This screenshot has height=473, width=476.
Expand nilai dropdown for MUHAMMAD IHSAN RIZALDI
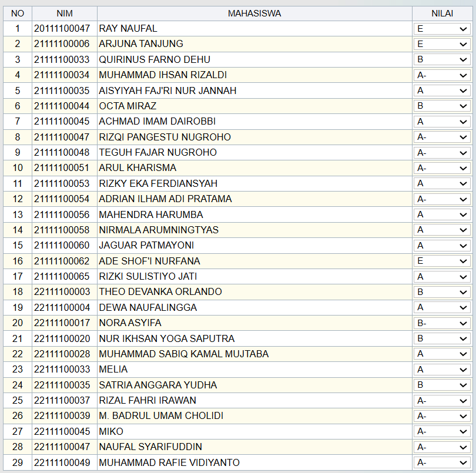(x=442, y=75)
